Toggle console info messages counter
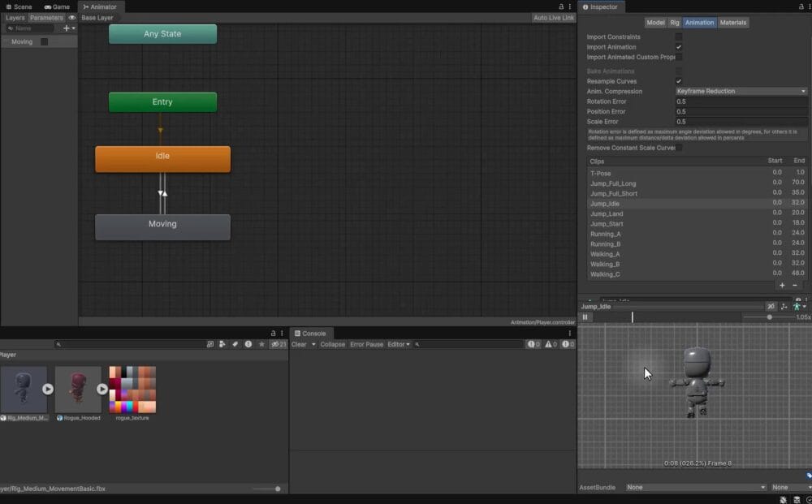This screenshot has height=504, width=812. pos(533,345)
